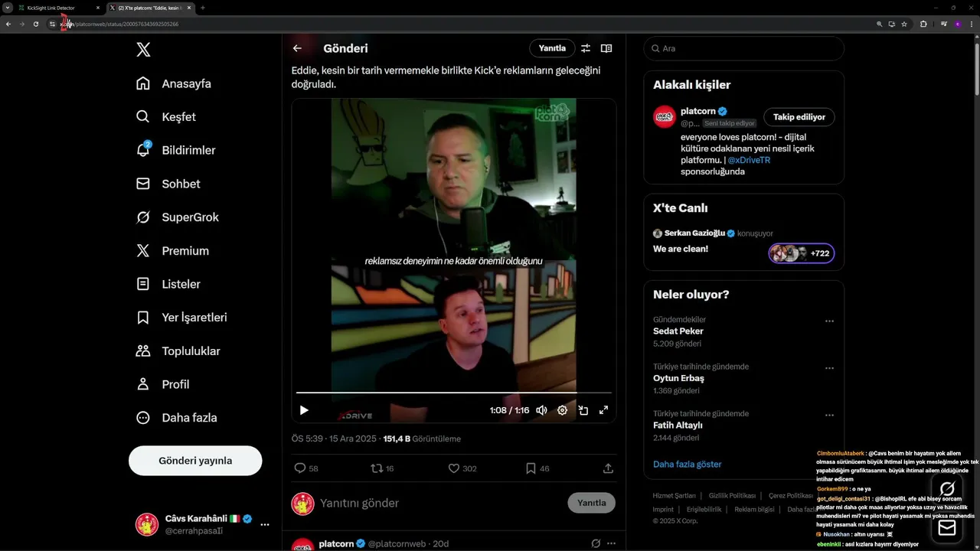The image size is (980, 551).
Task: Open Hizmet Şartları footer link
Action: tap(674, 496)
